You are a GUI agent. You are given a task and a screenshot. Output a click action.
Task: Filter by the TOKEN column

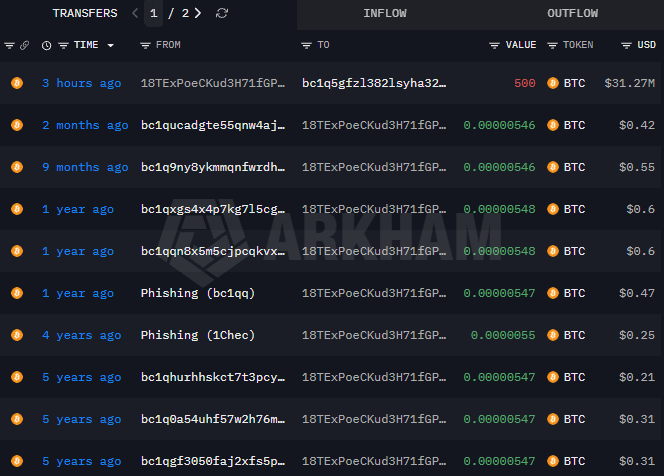tap(552, 45)
